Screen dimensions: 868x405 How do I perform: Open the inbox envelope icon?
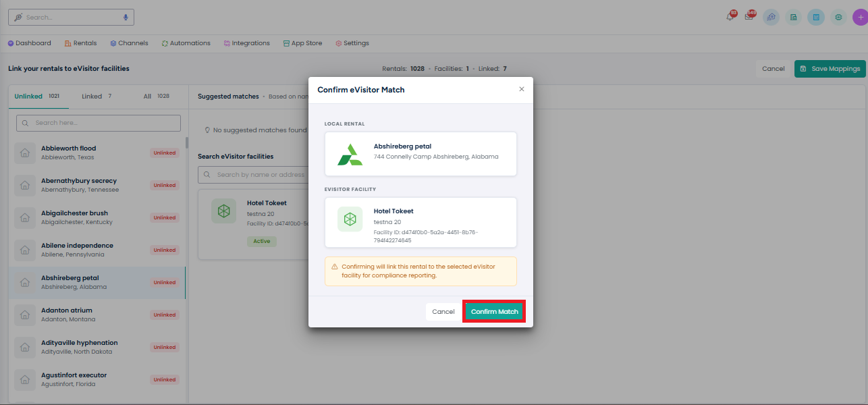(x=749, y=16)
